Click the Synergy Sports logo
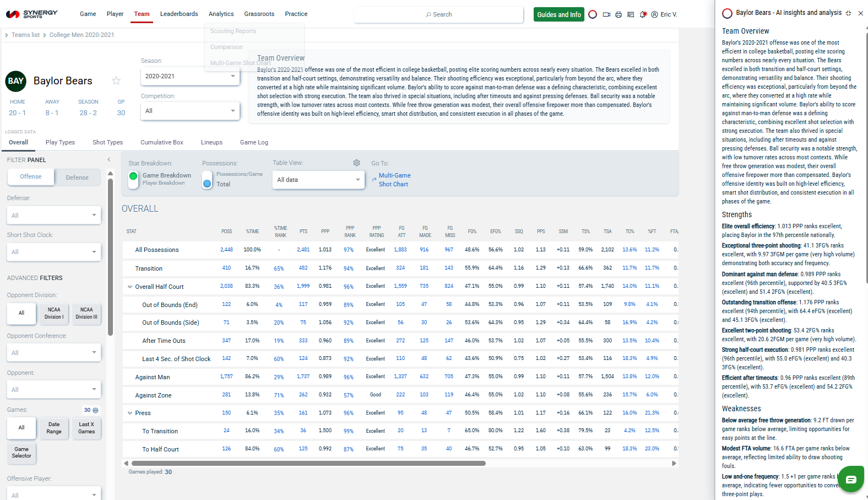The image size is (868, 500). (x=32, y=14)
